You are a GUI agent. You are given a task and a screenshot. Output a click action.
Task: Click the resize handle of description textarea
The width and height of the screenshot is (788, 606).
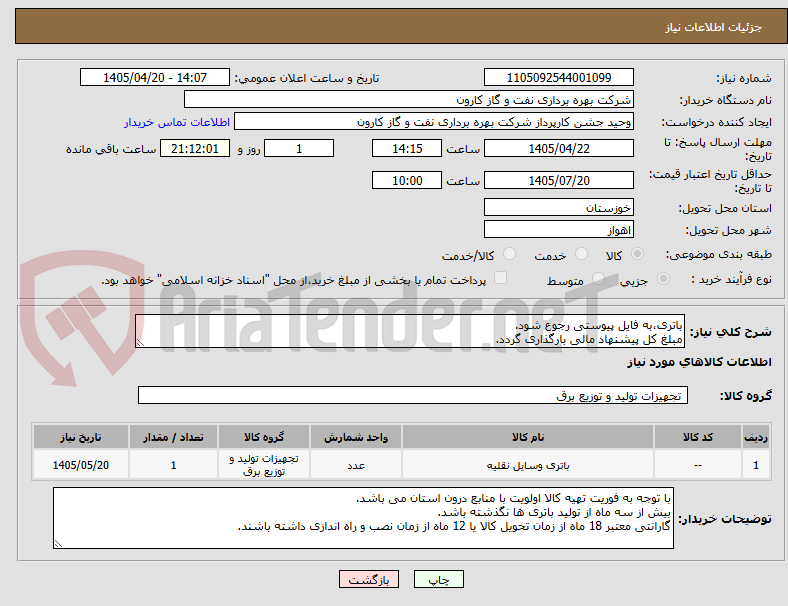140,343
